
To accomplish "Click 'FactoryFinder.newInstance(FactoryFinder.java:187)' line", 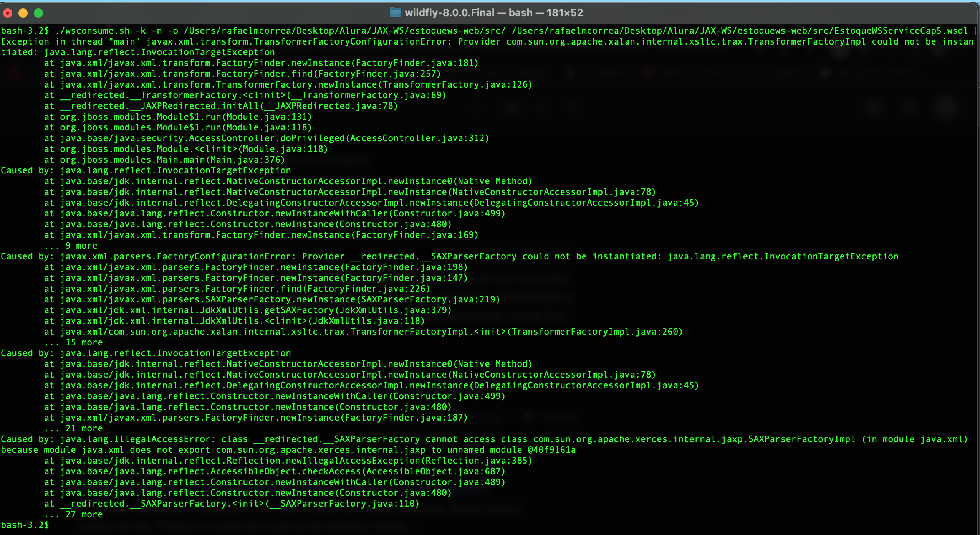I will 256,418.
